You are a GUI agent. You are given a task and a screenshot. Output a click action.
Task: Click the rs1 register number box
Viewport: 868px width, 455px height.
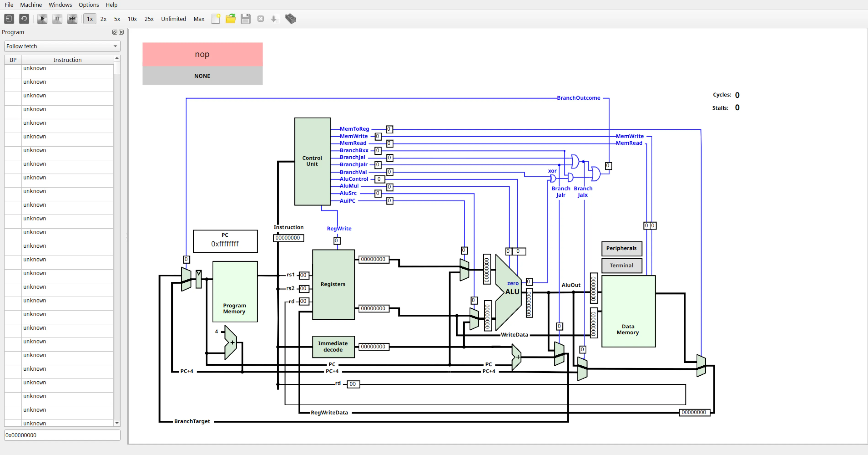tap(304, 275)
